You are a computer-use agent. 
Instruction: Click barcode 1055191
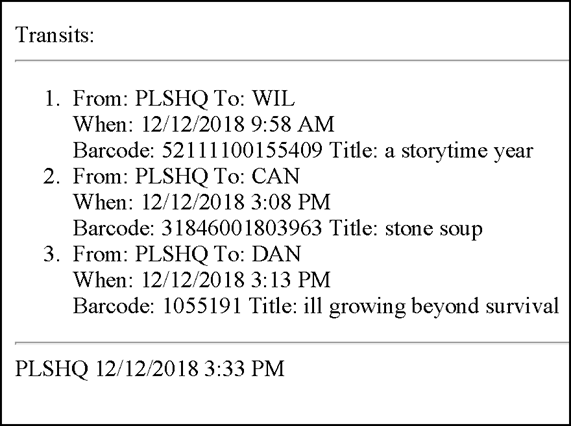pyautogui.click(x=201, y=305)
